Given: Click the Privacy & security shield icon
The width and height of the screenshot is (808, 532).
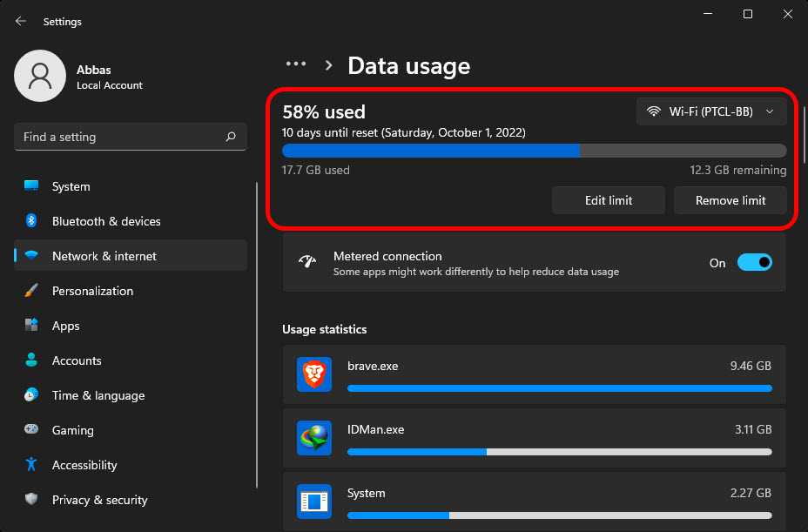Looking at the screenshot, I should [x=31, y=499].
